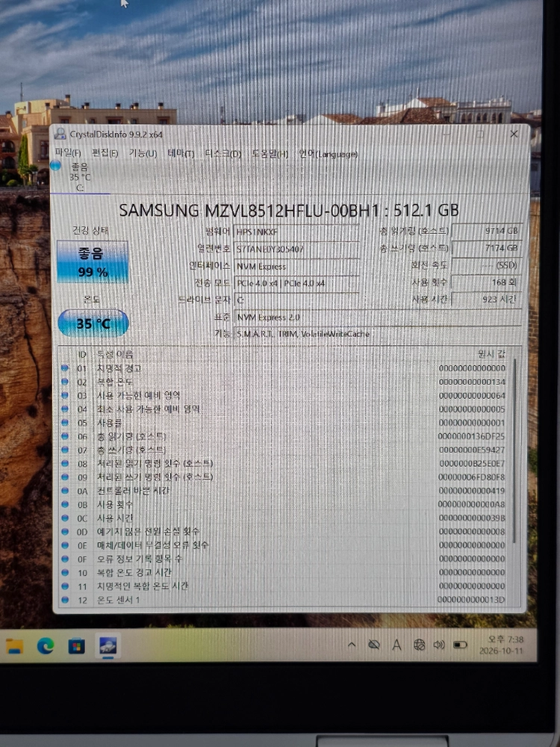The image size is (560, 747).
Task: Click the 원시 값 column header
Action: point(491,353)
